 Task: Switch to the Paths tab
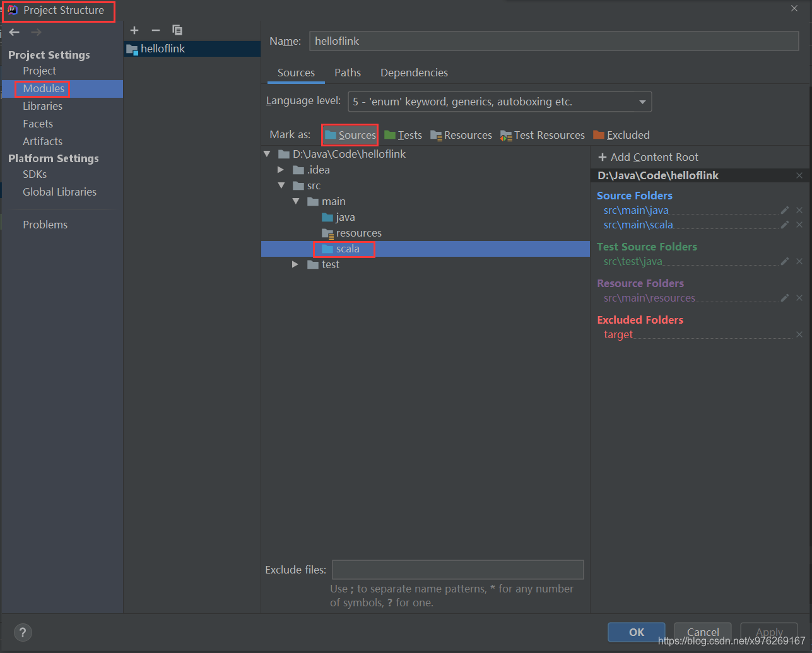point(348,73)
